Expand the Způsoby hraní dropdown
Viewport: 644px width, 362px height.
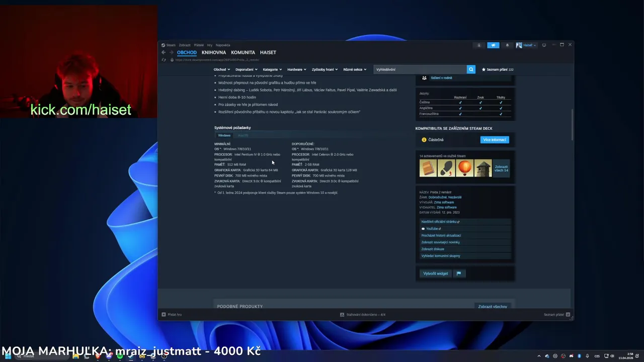pos(325,69)
